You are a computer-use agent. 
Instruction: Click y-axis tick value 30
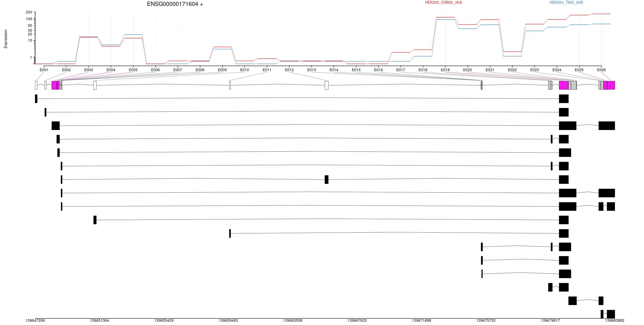click(x=30, y=31)
